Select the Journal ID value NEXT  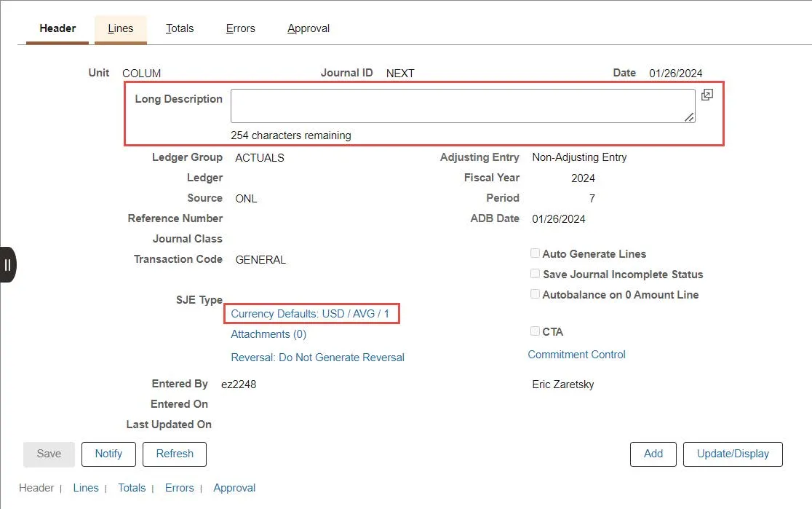pos(400,73)
